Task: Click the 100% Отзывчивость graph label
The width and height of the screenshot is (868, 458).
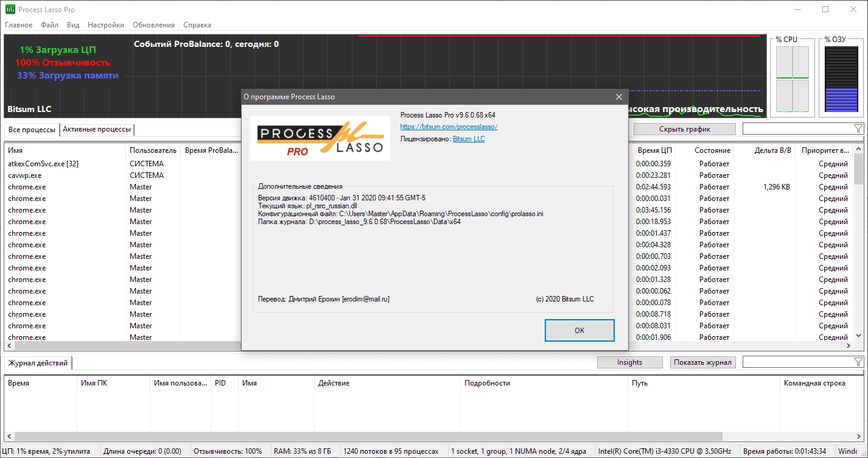Action: tap(63, 63)
